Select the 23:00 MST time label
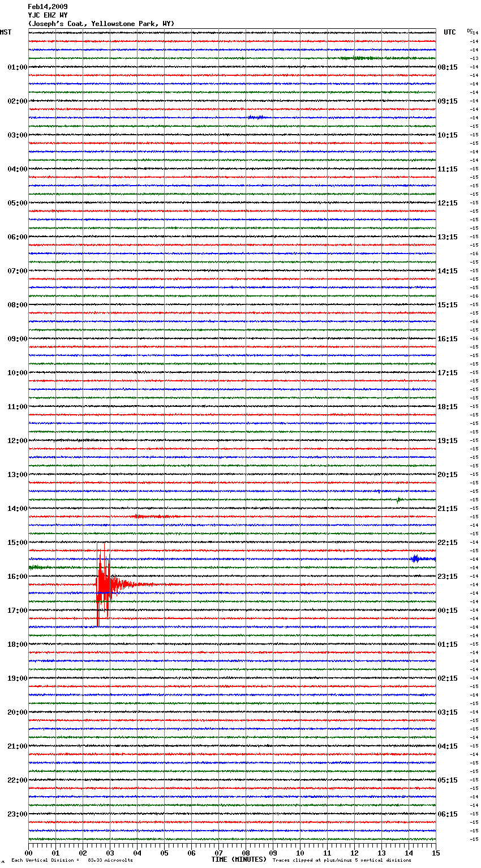481x868 pixels. (x=17, y=814)
